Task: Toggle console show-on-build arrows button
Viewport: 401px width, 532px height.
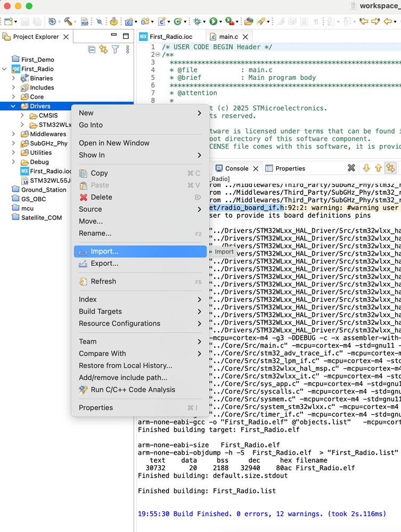Action: pos(390,168)
